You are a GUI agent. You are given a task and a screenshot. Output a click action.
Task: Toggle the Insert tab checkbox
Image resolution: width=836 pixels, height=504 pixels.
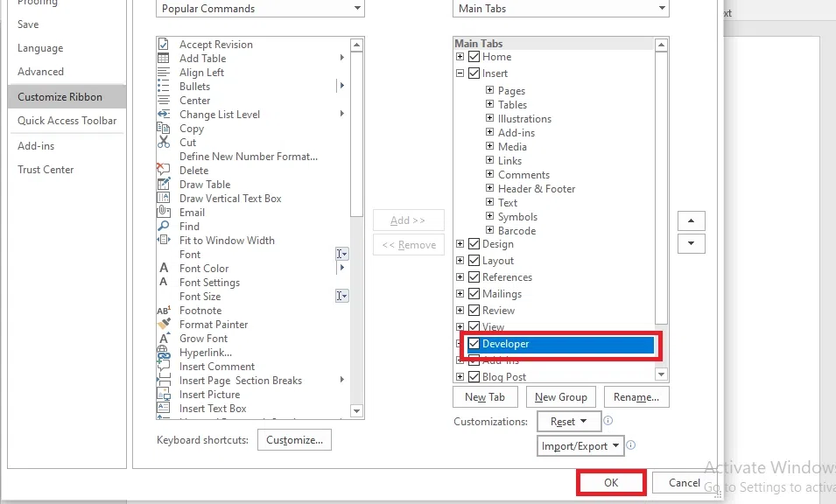pos(474,73)
